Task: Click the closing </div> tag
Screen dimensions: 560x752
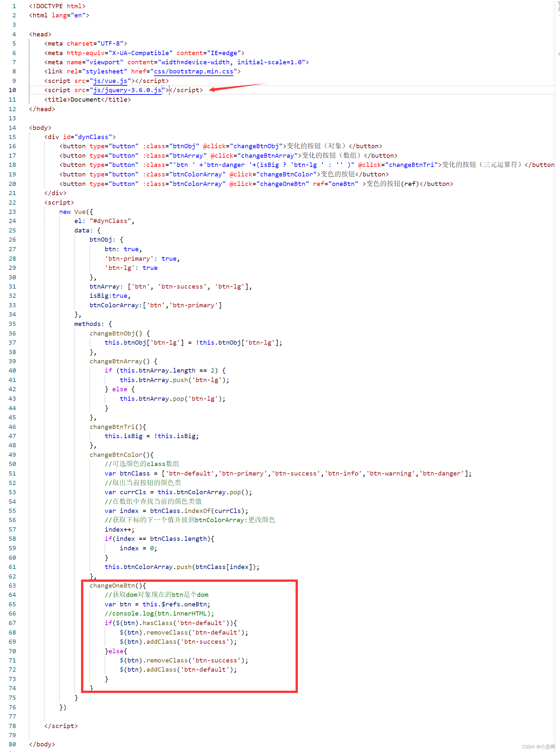Action: pos(55,193)
